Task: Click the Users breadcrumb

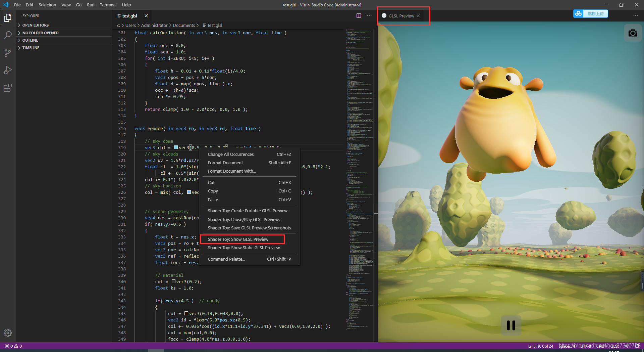Action: (x=130, y=26)
